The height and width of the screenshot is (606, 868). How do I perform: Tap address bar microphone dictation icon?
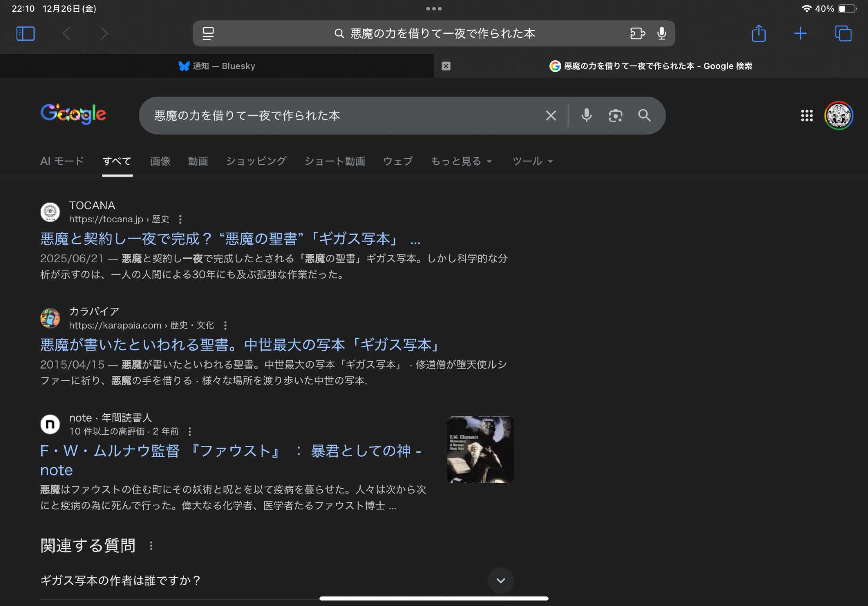[x=661, y=33]
